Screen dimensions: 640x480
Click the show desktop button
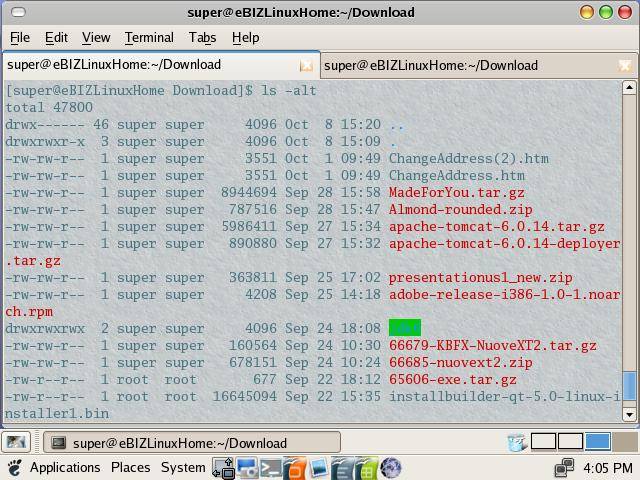[x=15, y=442]
